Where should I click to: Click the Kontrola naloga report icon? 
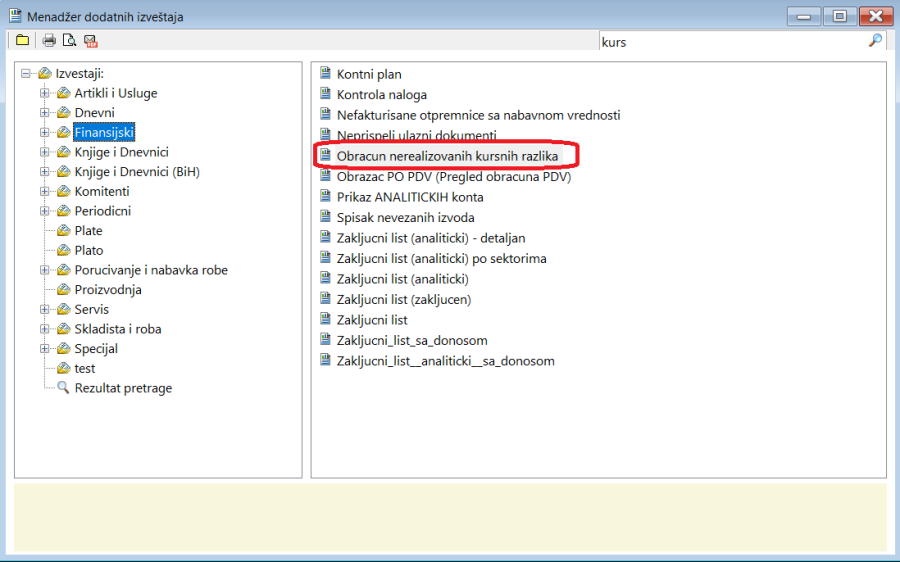click(325, 94)
